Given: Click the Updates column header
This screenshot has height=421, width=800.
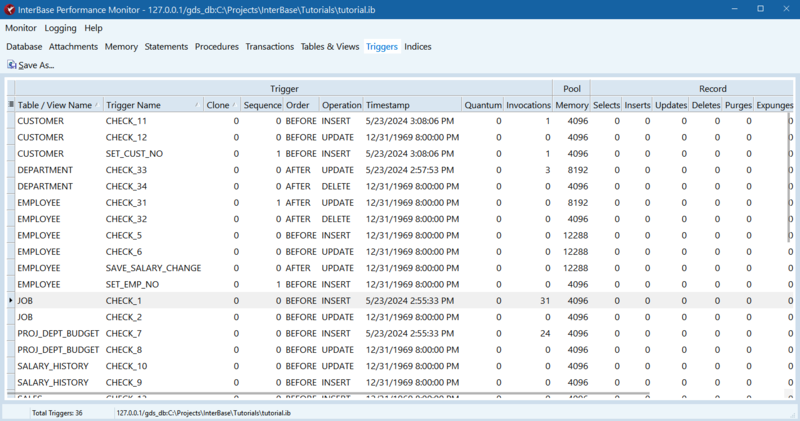Looking at the screenshot, I should [x=671, y=105].
